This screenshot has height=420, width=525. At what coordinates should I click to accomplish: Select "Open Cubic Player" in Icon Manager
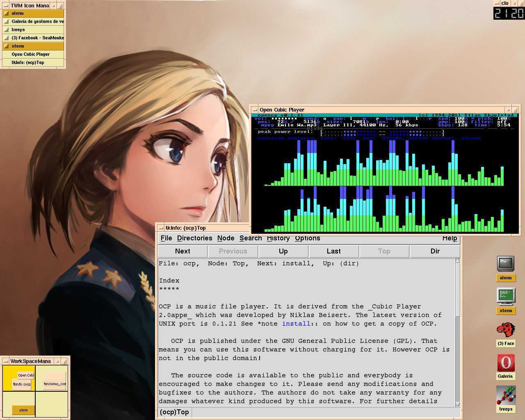point(33,54)
